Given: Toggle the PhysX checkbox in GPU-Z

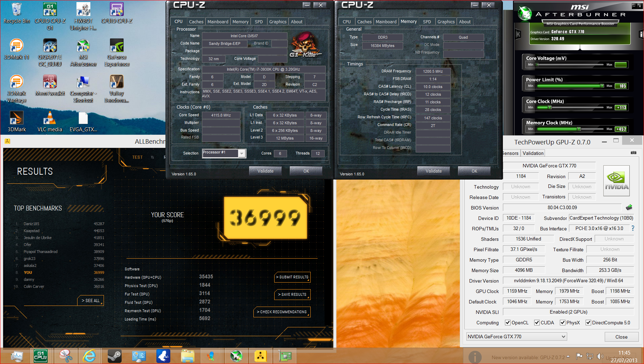Looking at the screenshot, I should (x=563, y=323).
